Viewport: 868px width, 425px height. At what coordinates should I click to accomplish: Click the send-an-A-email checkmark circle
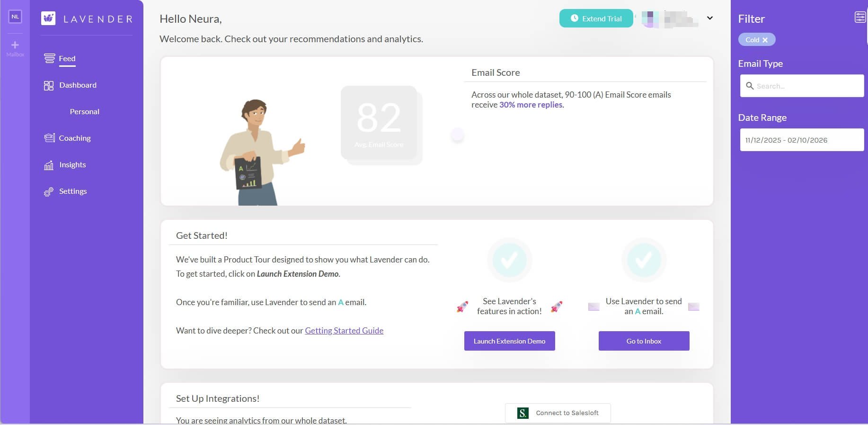pos(643,260)
